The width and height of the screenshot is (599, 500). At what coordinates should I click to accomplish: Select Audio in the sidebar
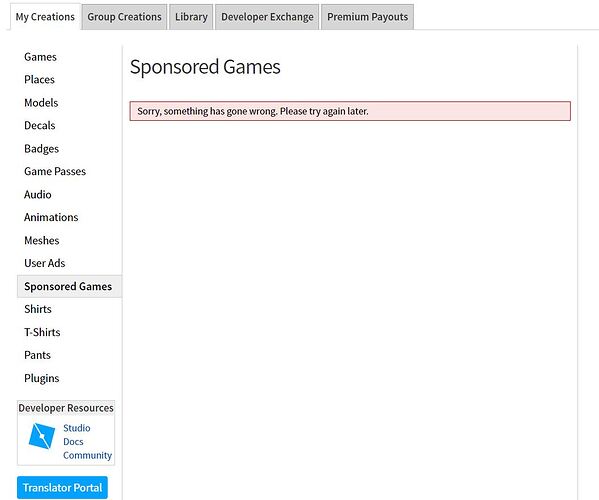click(x=38, y=194)
